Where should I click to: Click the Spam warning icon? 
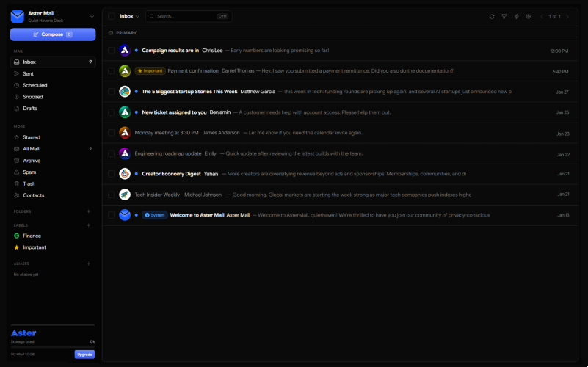point(16,172)
